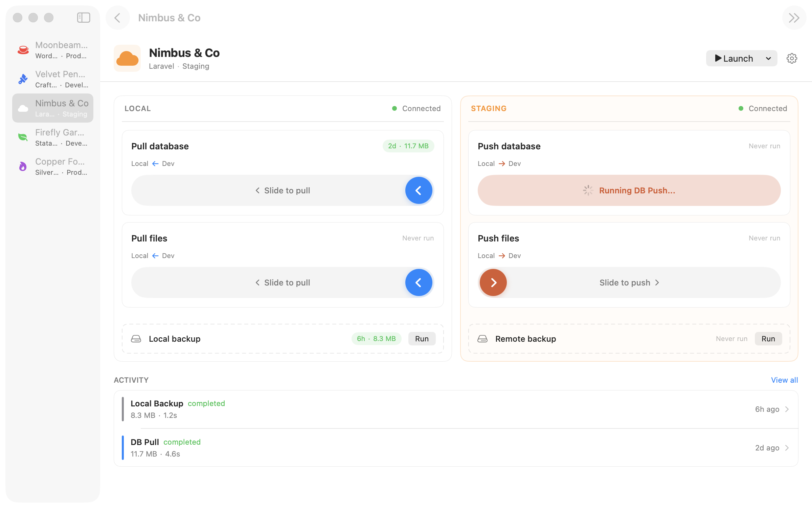Toggle the sidebar panel icon
This screenshot has height=508, width=812.
point(84,18)
